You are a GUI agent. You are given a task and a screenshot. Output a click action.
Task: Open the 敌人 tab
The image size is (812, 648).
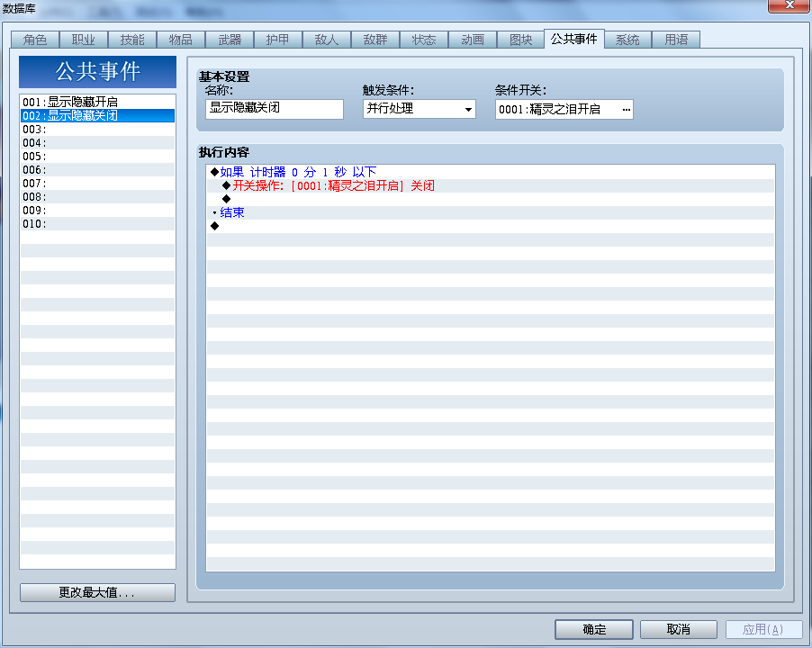[327, 40]
